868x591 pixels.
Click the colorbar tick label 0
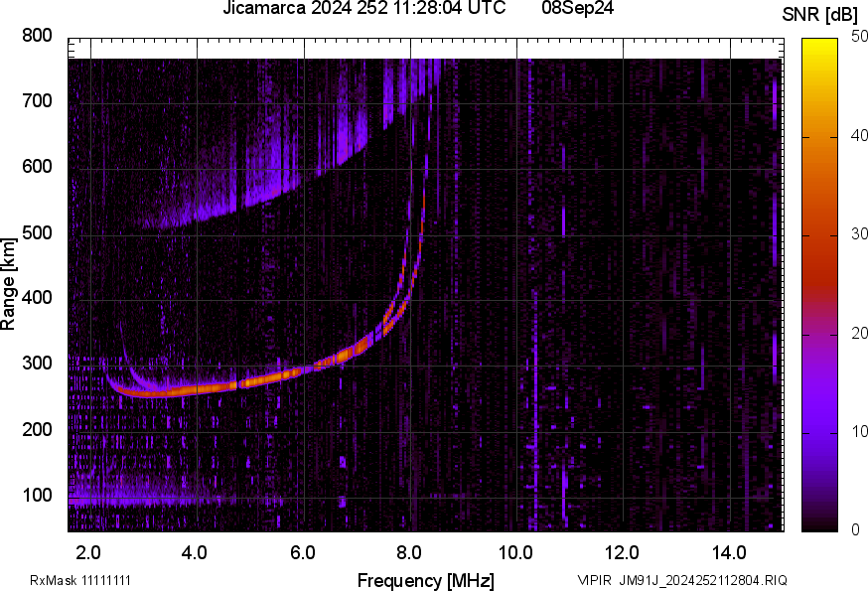[x=852, y=530]
